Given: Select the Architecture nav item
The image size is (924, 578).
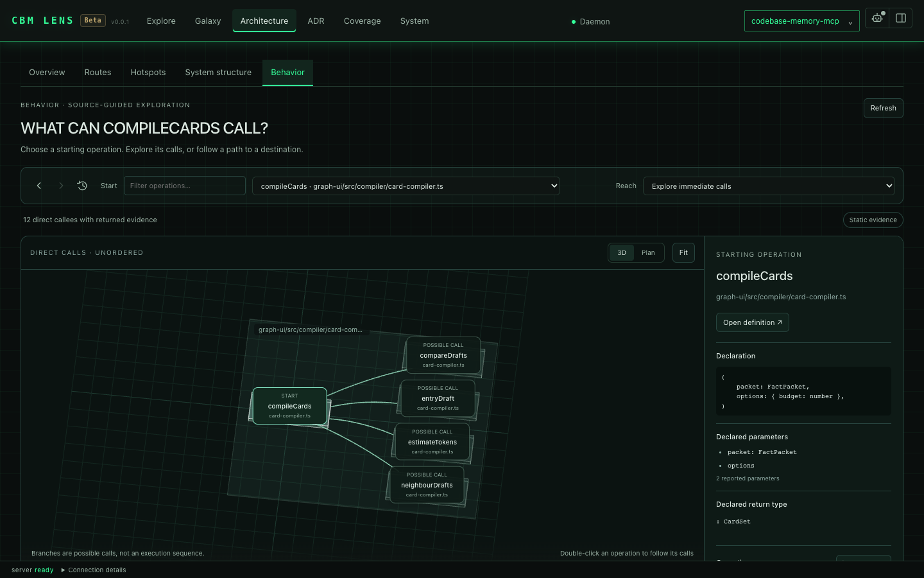Looking at the screenshot, I should 264,21.
